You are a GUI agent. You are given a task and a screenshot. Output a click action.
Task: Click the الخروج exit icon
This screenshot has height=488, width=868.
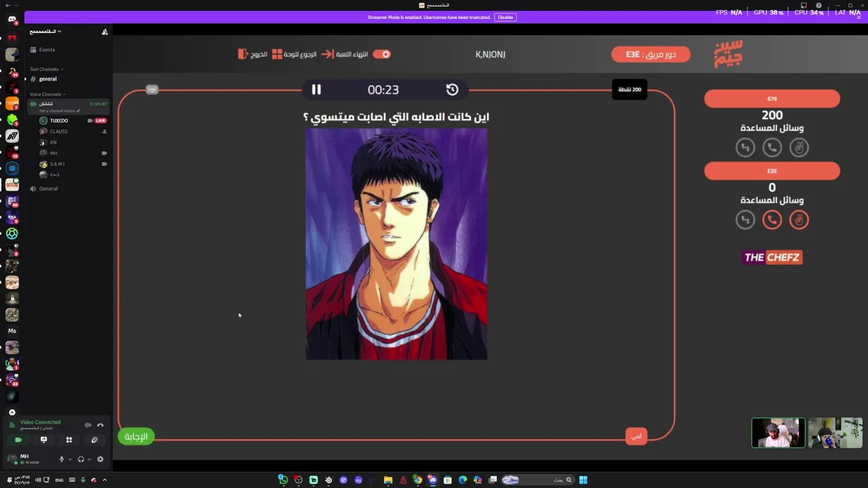point(243,54)
